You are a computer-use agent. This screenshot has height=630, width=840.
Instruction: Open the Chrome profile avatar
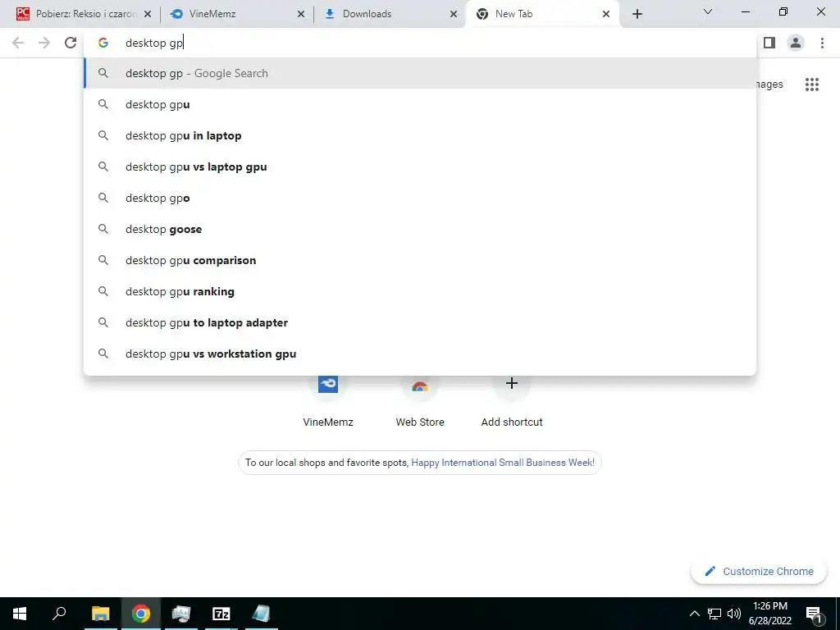(x=796, y=43)
